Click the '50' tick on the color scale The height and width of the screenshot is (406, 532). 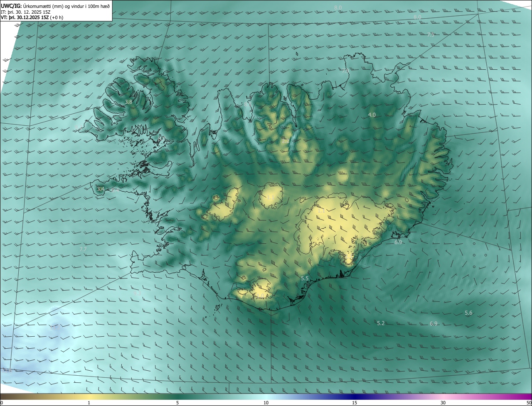pos(529,403)
